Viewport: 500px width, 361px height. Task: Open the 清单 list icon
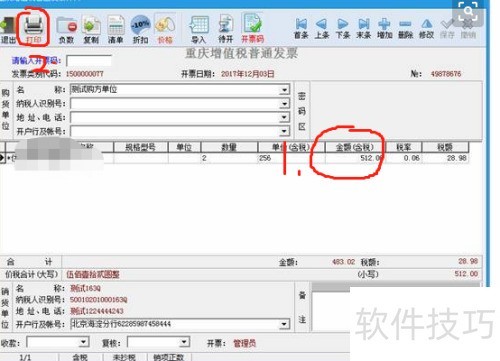click(116, 30)
